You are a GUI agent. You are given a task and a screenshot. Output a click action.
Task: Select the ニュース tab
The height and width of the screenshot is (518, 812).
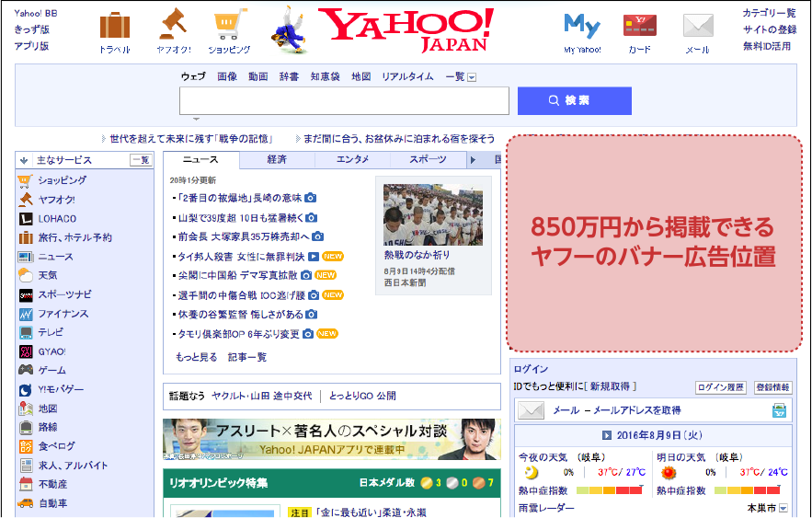[200, 159]
